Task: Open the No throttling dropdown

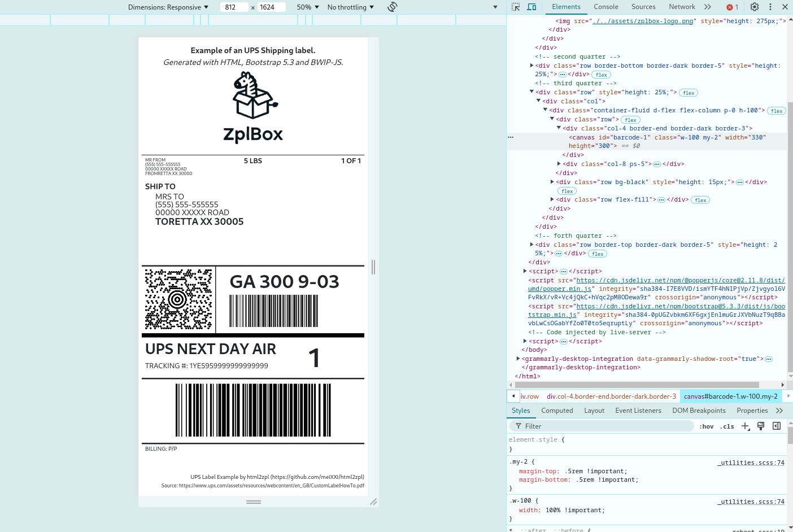Action: point(351,7)
